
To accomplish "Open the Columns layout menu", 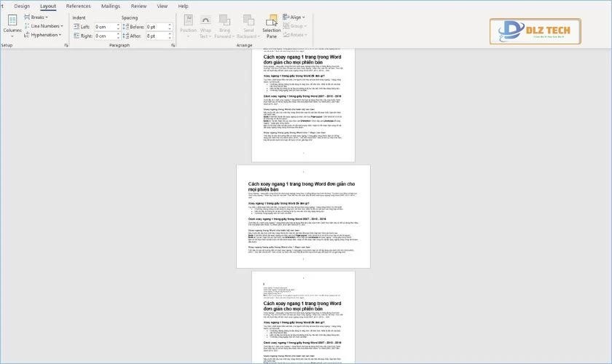I will (x=12, y=25).
